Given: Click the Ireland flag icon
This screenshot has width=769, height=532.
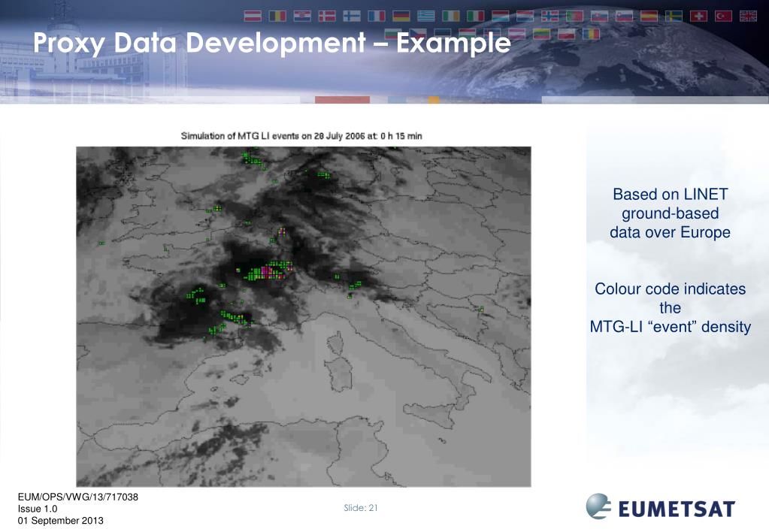Looking at the screenshot, I should [x=451, y=17].
